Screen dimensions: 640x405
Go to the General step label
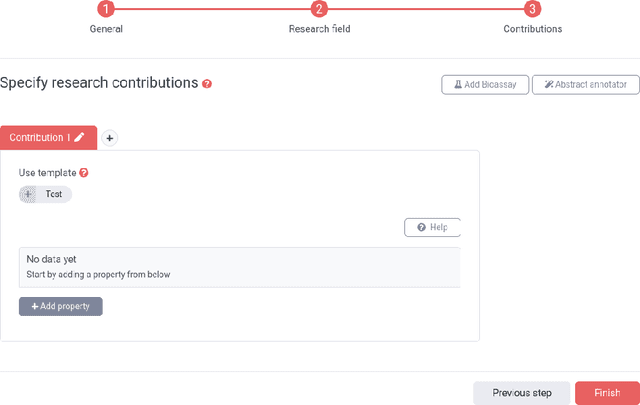coord(107,29)
